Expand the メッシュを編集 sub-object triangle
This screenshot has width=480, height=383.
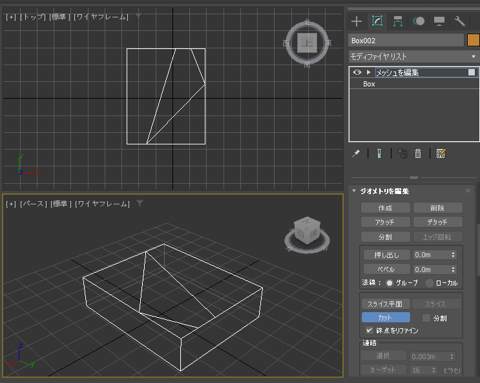[368, 72]
